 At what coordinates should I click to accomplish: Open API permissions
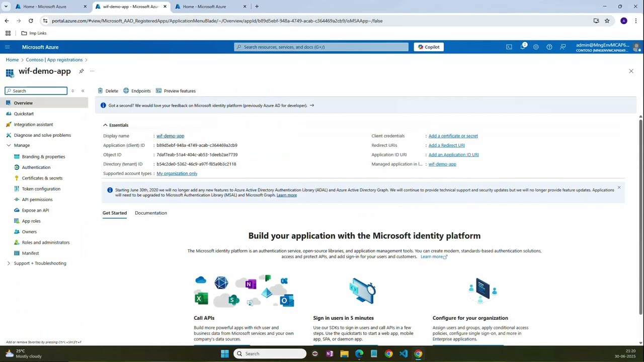pos(37,200)
